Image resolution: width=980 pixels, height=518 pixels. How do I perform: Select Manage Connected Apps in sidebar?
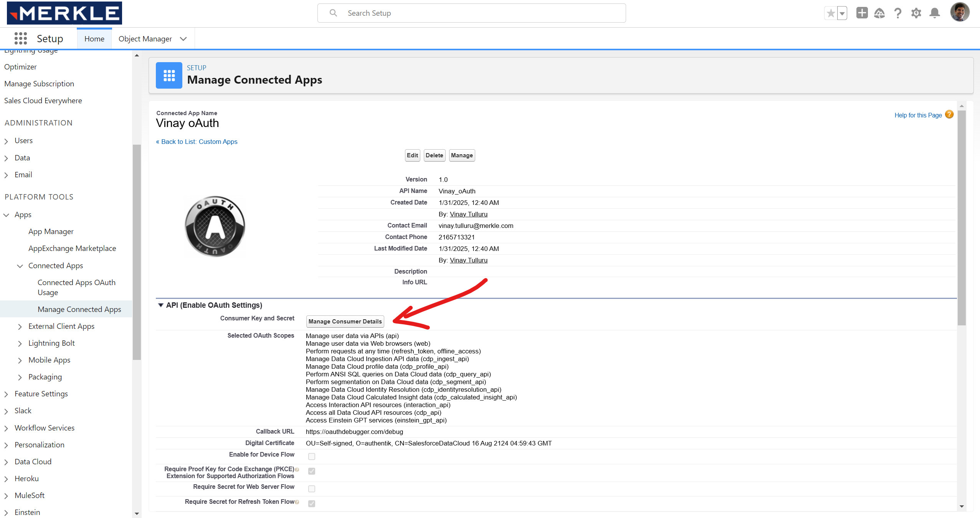tap(79, 309)
